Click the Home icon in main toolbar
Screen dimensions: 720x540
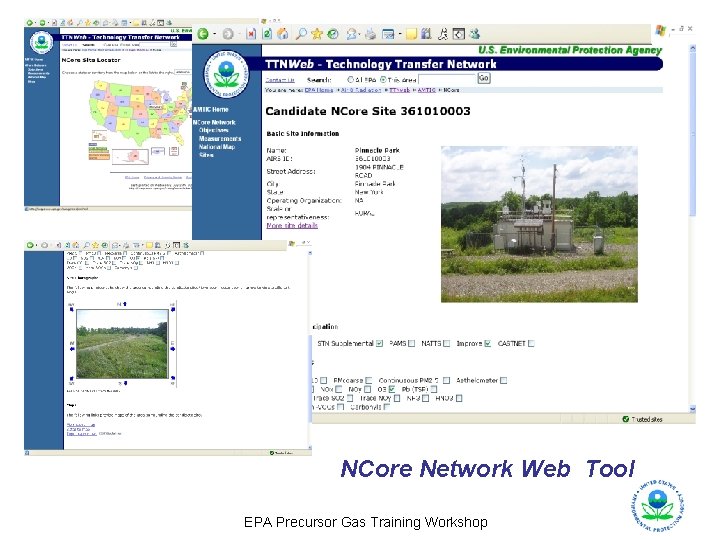pos(282,34)
